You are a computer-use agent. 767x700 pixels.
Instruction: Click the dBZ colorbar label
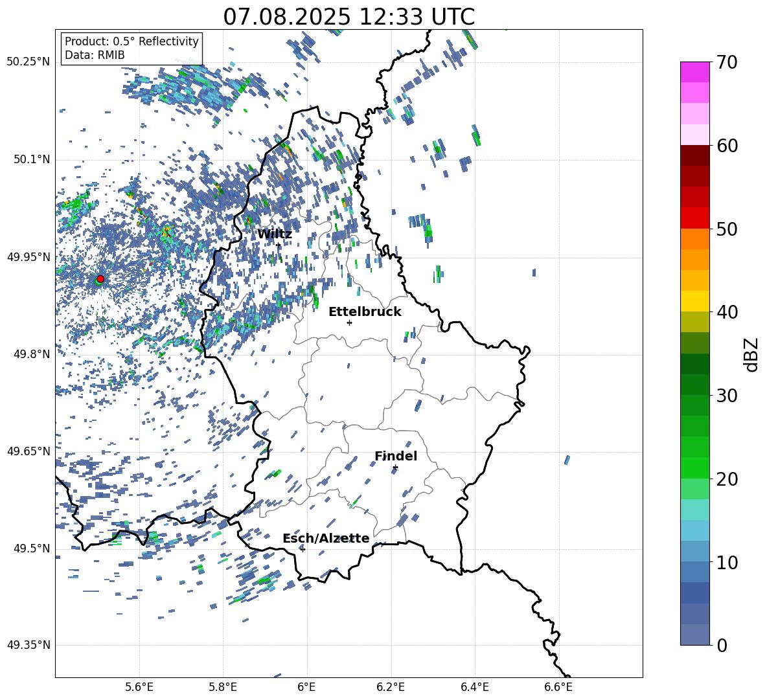point(752,354)
